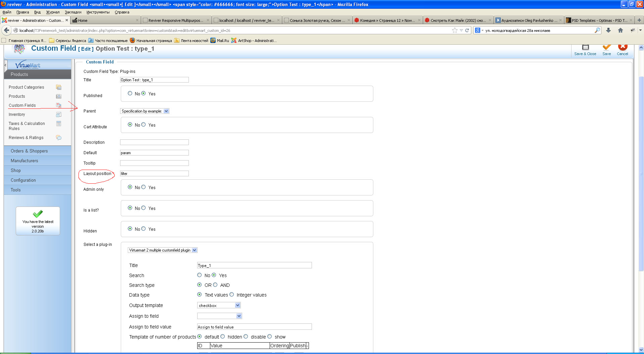Open the Инструменты menu in Firefox
This screenshot has width=644, height=354.
[98, 12]
